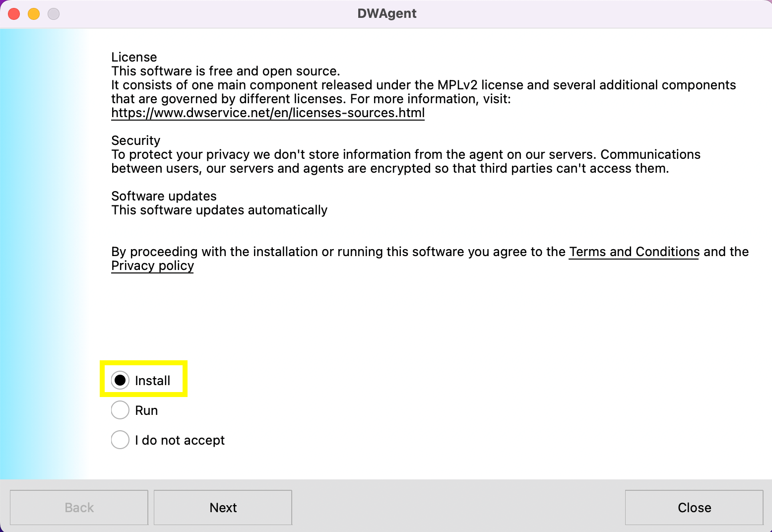This screenshot has height=532, width=772.
Task: Choose the Run radio option
Action: point(120,410)
